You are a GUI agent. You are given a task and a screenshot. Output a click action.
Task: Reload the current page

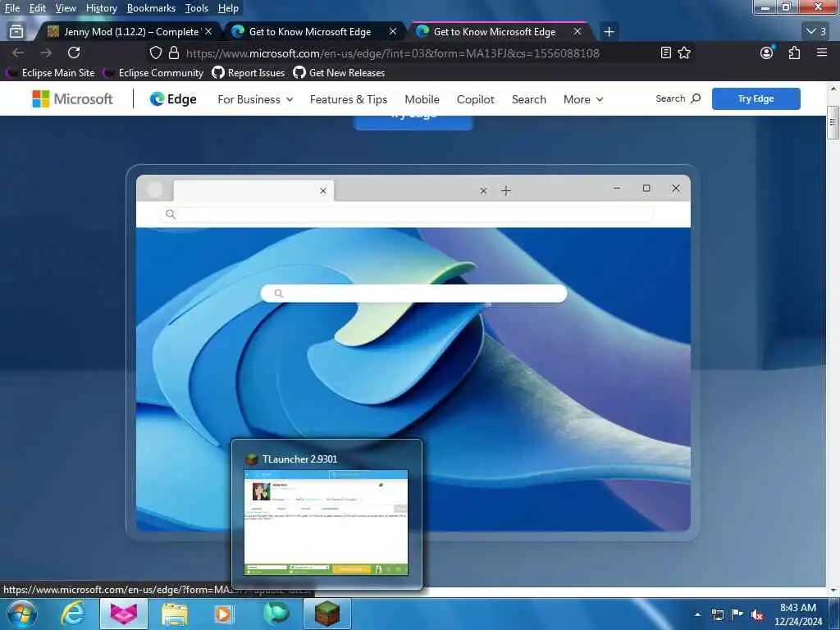(x=74, y=52)
